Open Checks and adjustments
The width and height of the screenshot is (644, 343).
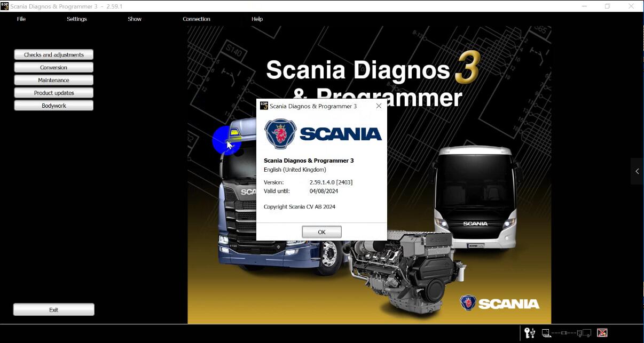pos(53,54)
